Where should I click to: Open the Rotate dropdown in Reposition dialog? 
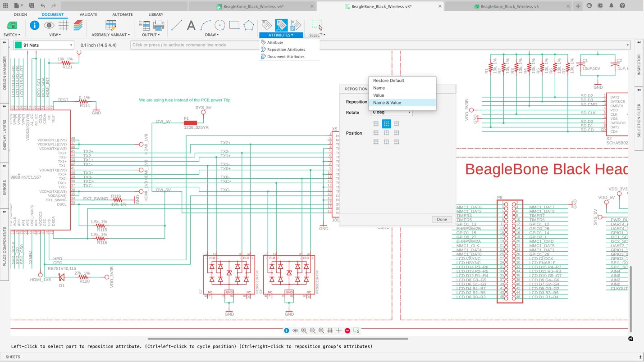[x=391, y=112]
